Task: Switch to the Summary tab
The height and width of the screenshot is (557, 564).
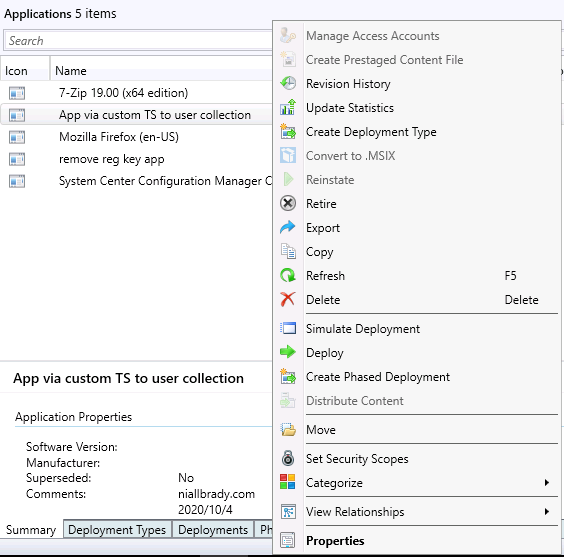Action: point(31,529)
